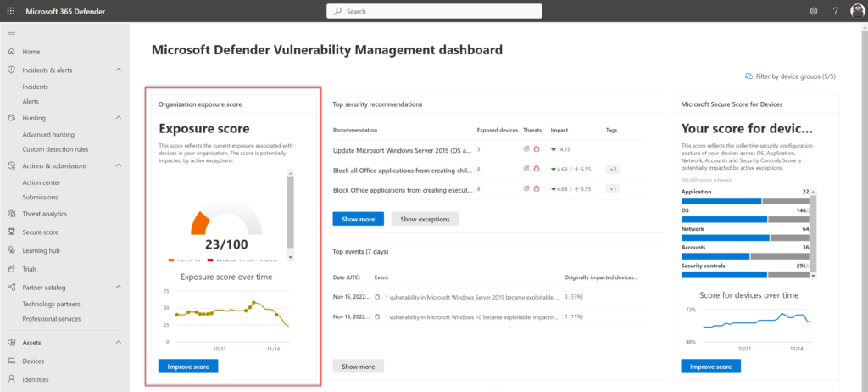The width and height of the screenshot is (868, 392).
Task: Click the Threat analytics icon
Action: (x=11, y=214)
